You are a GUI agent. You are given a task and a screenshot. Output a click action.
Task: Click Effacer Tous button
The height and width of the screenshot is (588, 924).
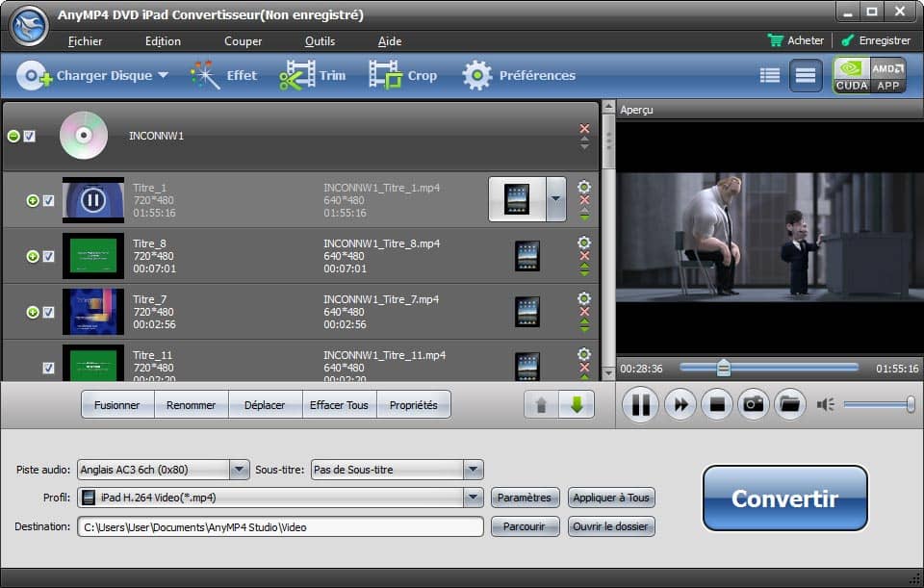click(x=339, y=405)
